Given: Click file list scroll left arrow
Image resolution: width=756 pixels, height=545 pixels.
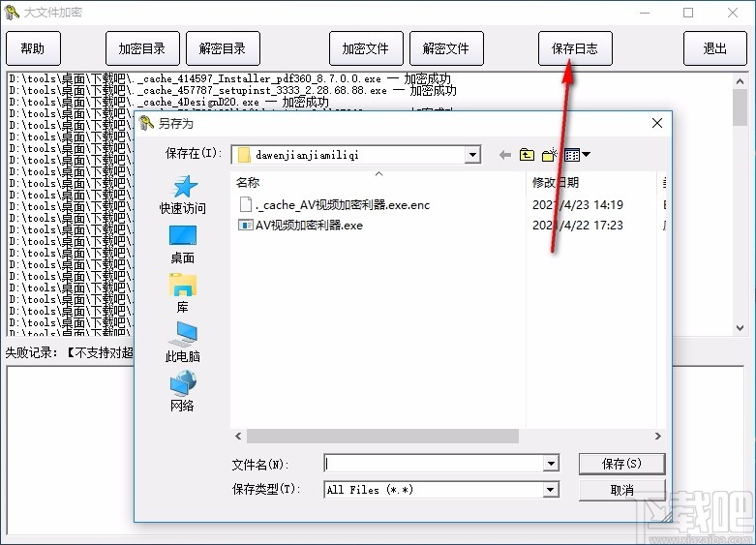Looking at the screenshot, I should tap(239, 436).
